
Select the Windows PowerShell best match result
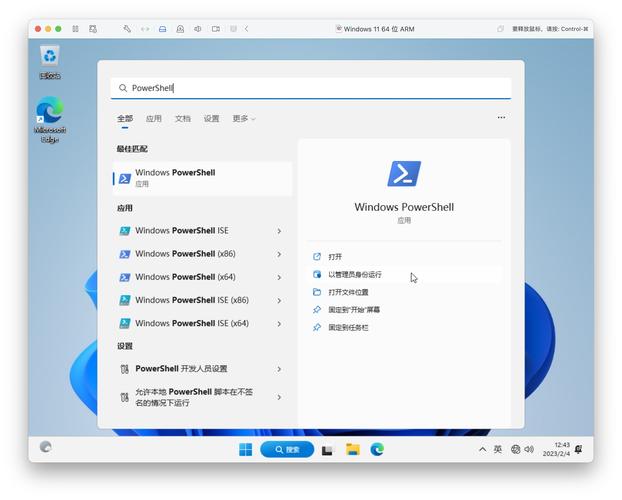point(202,178)
